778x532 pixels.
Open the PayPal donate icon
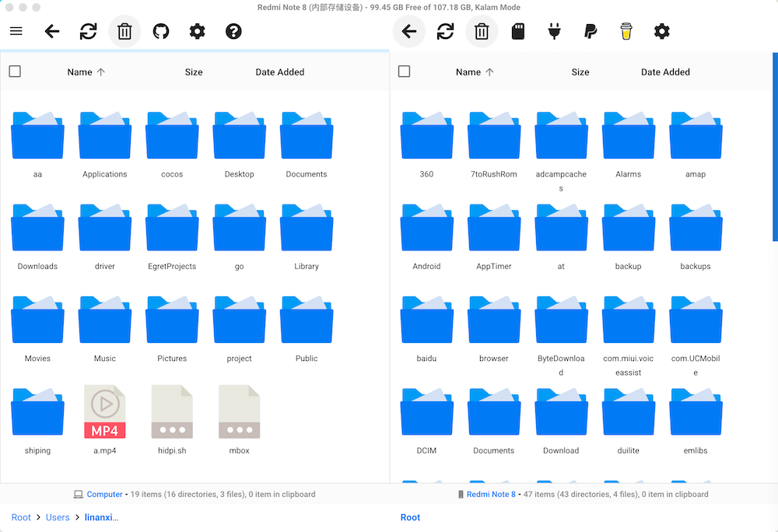(591, 31)
